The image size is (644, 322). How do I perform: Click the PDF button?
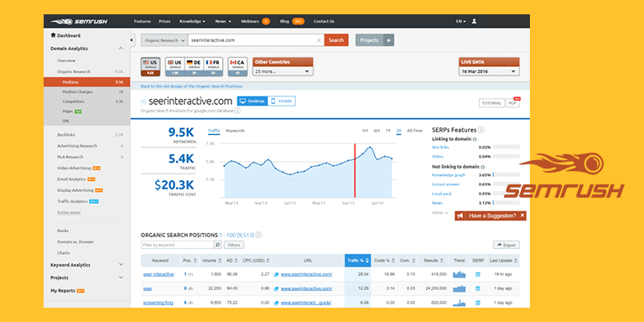[512, 103]
